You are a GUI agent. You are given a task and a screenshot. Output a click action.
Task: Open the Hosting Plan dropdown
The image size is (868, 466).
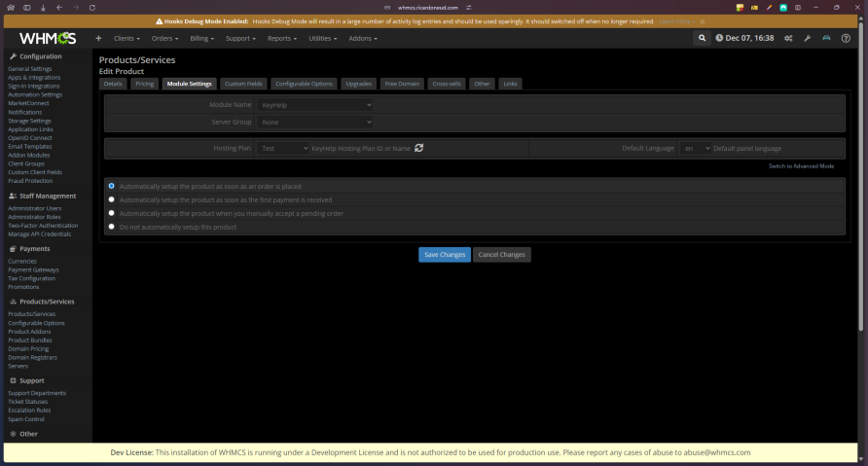pyautogui.click(x=283, y=148)
